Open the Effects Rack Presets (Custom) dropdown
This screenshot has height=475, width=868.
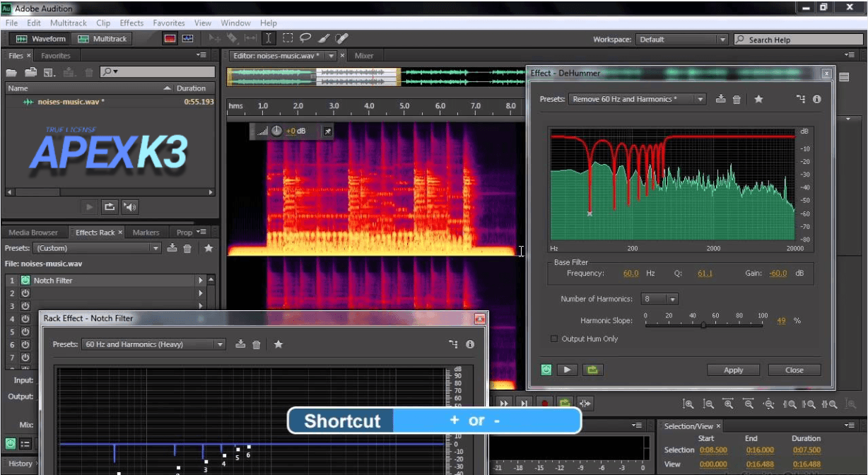(x=98, y=248)
